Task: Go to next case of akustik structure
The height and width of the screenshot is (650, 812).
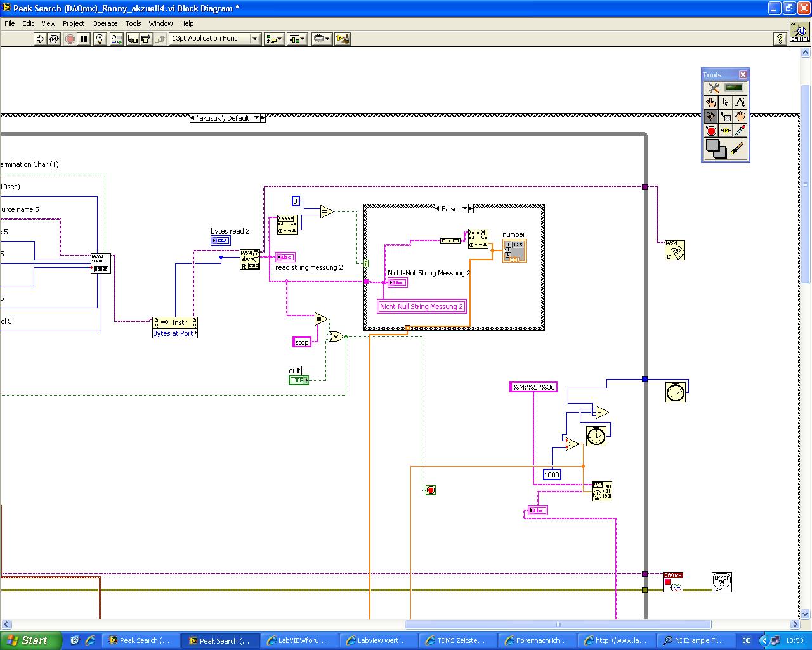Action: coord(263,118)
